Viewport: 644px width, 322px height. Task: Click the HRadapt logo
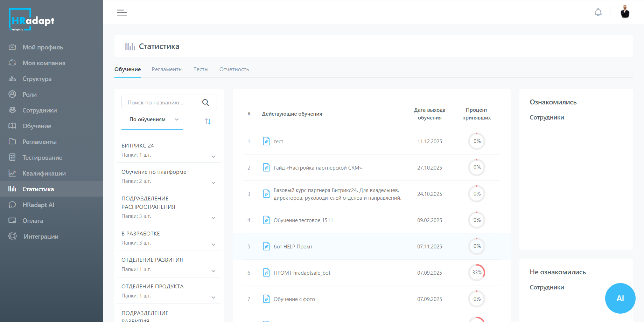(x=31, y=20)
